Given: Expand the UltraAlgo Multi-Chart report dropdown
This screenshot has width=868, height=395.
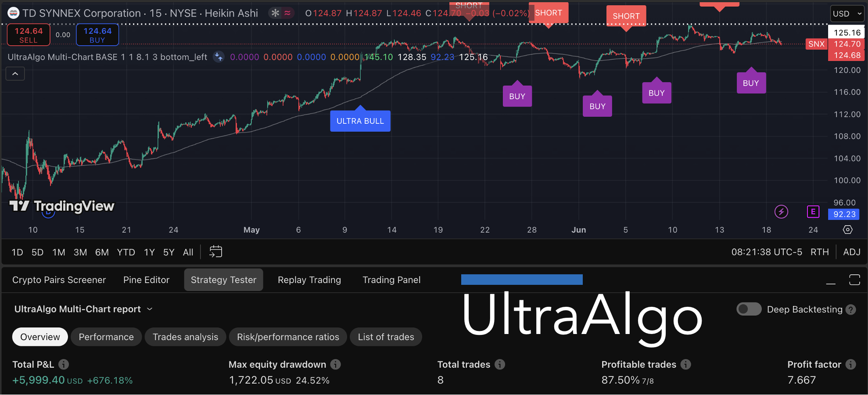Looking at the screenshot, I should (83, 309).
